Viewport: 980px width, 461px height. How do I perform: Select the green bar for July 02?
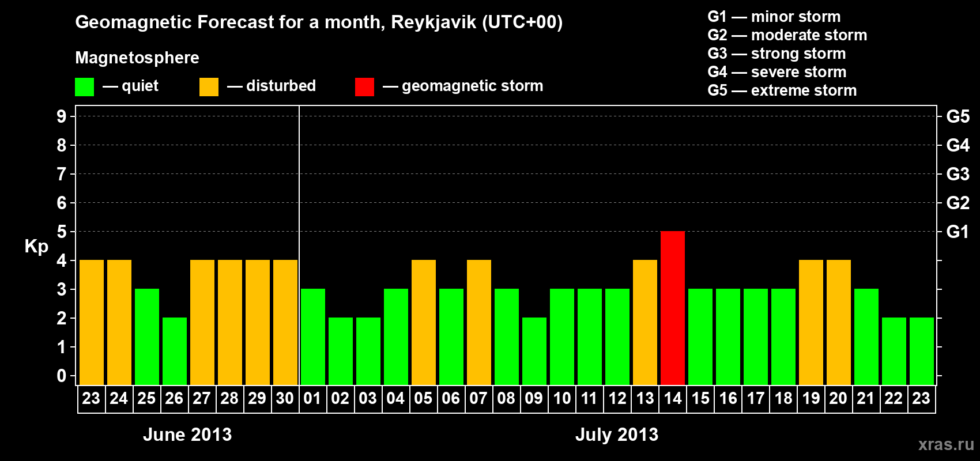pyautogui.click(x=341, y=351)
